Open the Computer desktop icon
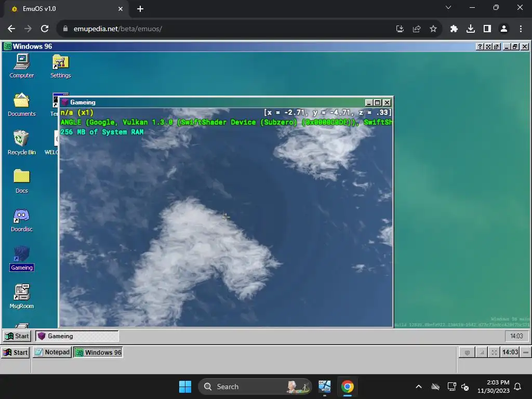The image size is (532, 399). point(22,66)
